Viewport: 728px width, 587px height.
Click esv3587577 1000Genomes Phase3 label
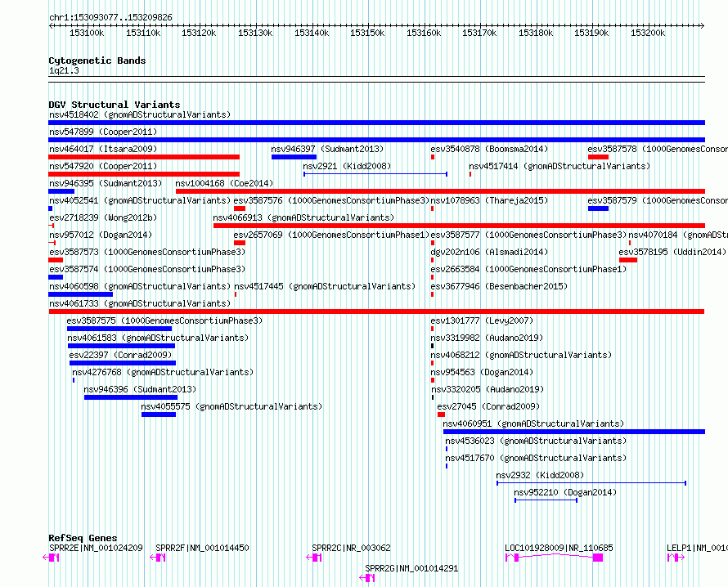click(x=528, y=235)
